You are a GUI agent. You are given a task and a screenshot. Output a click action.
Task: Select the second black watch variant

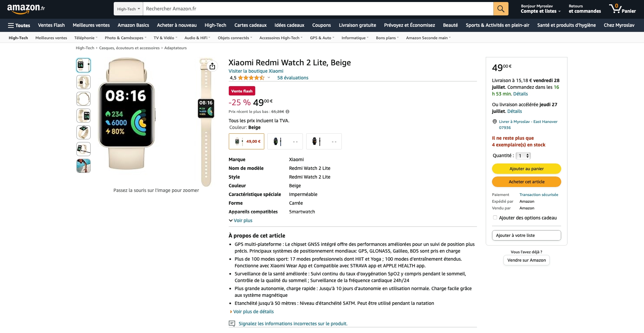point(324,141)
